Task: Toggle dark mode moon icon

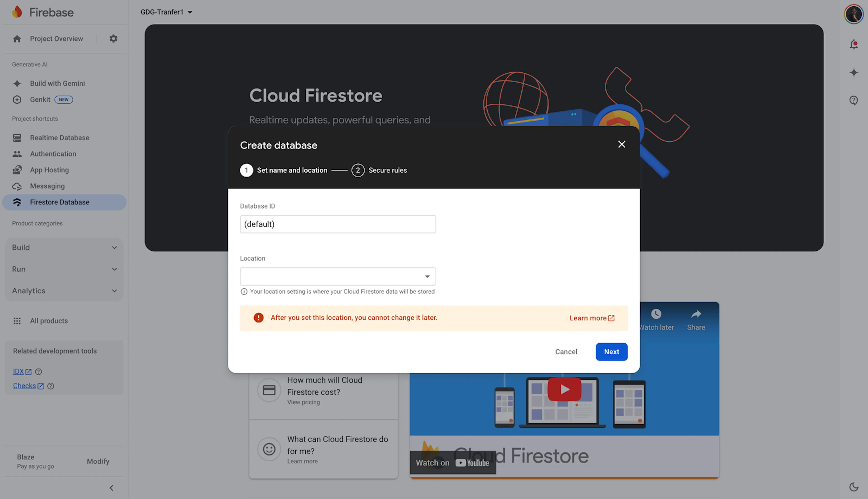Action: coord(853,486)
